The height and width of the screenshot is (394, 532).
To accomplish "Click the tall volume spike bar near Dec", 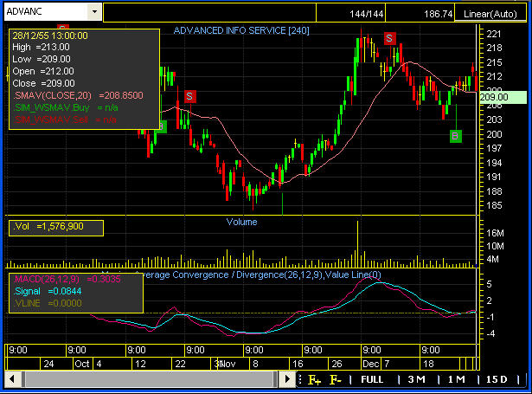I will (x=357, y=244).
